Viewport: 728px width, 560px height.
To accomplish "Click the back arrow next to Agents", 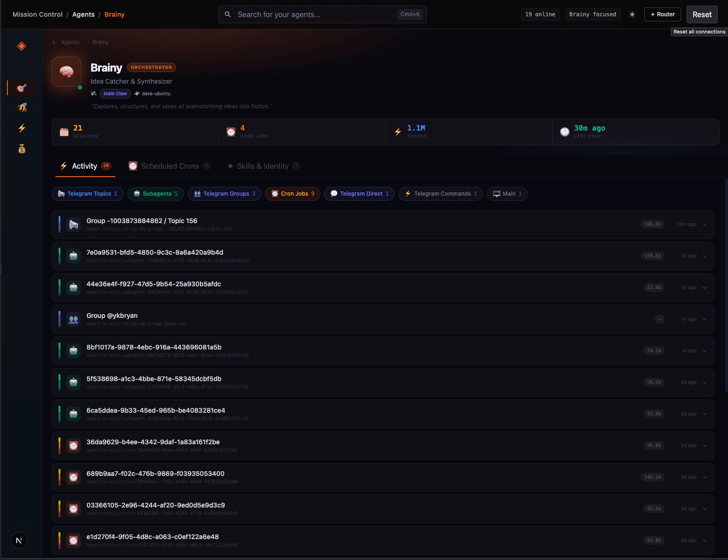I will pos(55,42).
